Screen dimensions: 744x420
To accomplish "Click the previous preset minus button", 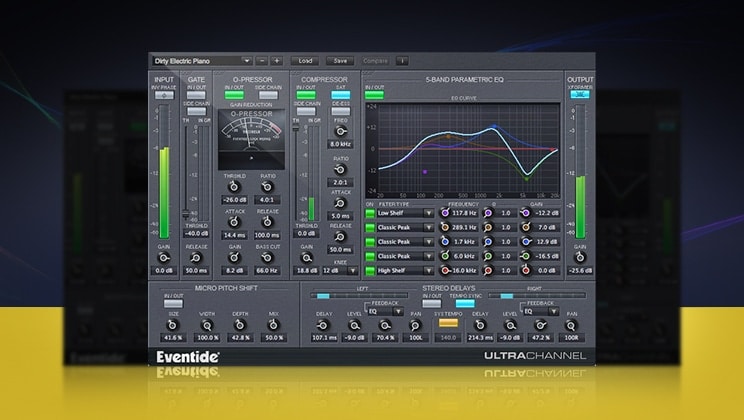I will pos(261,61).
